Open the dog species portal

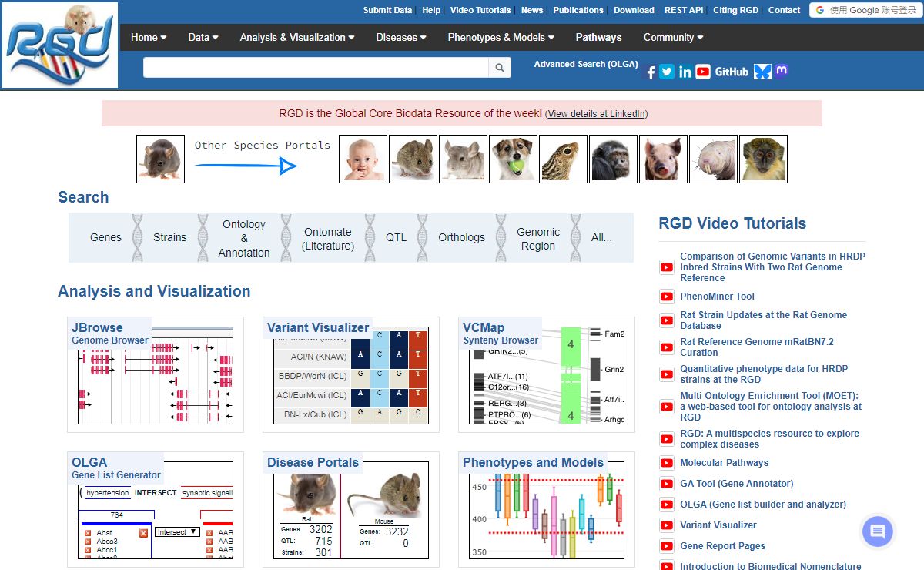click(x=513, y=159)
